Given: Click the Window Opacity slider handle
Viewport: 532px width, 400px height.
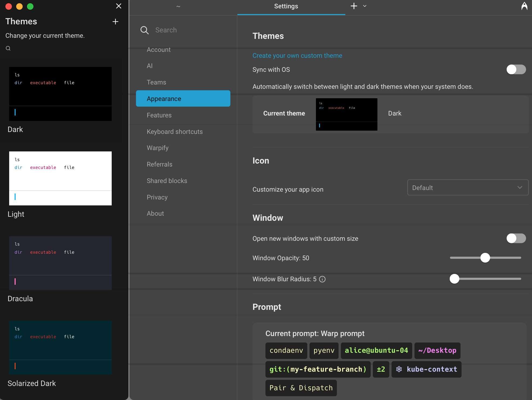Looking at the screenshot, I should pos(485,258).
